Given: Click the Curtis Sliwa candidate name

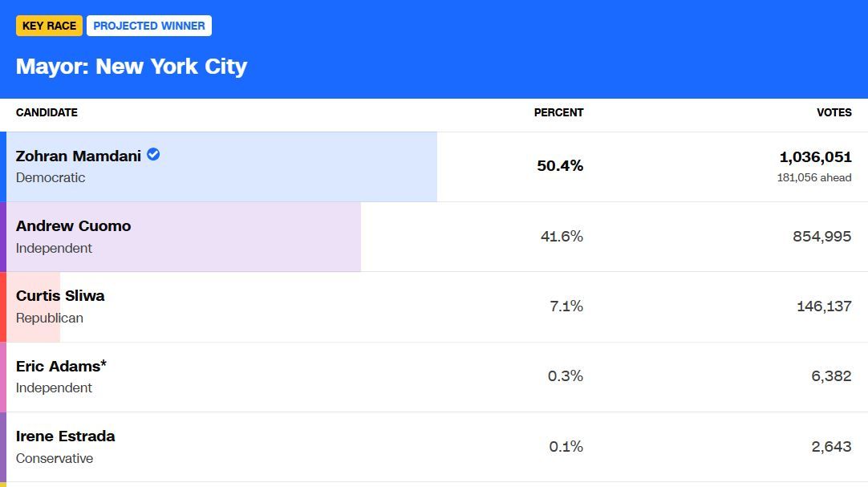Looking at the screenshot, I should (x=60, y=295).
